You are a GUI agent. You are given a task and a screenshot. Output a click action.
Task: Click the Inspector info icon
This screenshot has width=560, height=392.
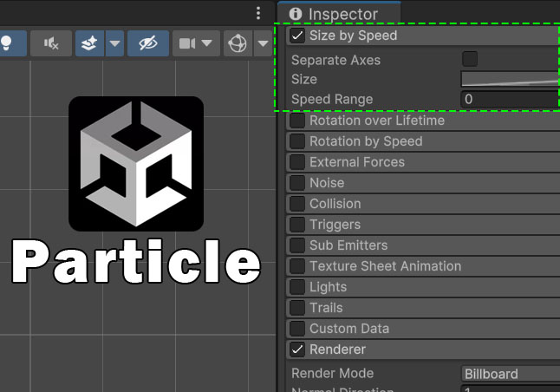[296, 14]
